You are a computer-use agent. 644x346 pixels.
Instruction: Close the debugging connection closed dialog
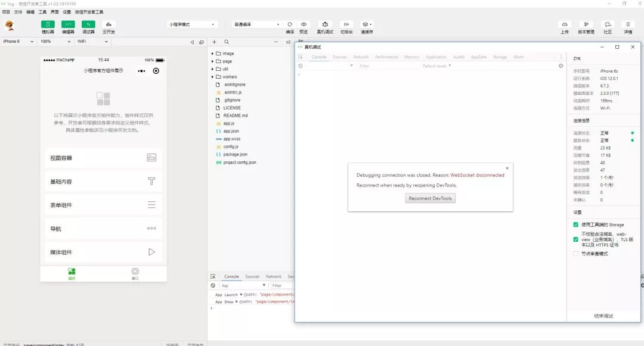click(x=507, y=168)
